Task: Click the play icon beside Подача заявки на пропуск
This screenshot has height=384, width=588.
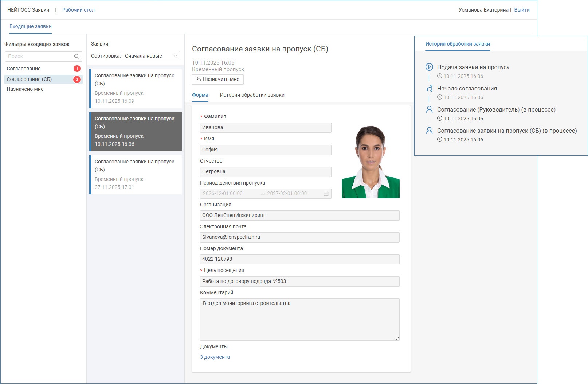Action: pos(429,67)
